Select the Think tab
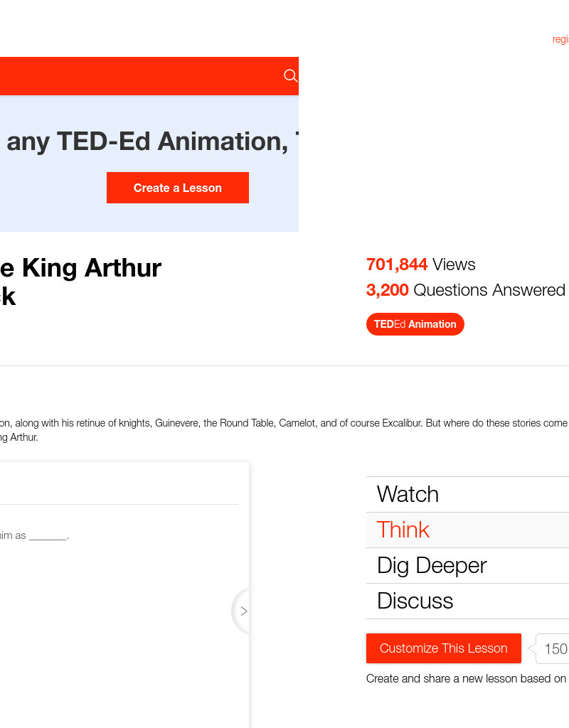569x728 pixels. click(x=403, y=530)
